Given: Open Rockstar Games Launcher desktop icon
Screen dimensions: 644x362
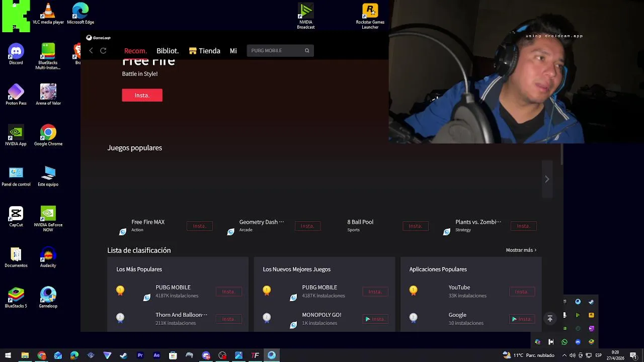Looking at the screenshot, I should click(x=370, y=16).
